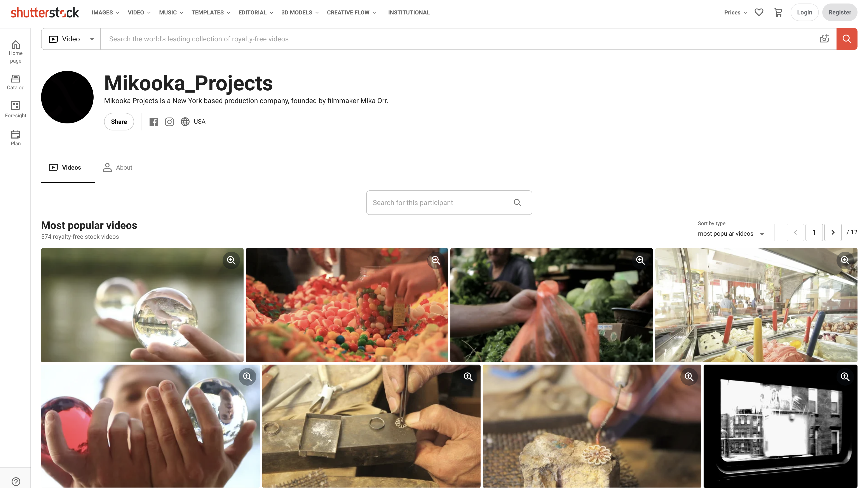Open the contributor's website globe icon
This screenshot has height=488, width=868.
point(185,122)
